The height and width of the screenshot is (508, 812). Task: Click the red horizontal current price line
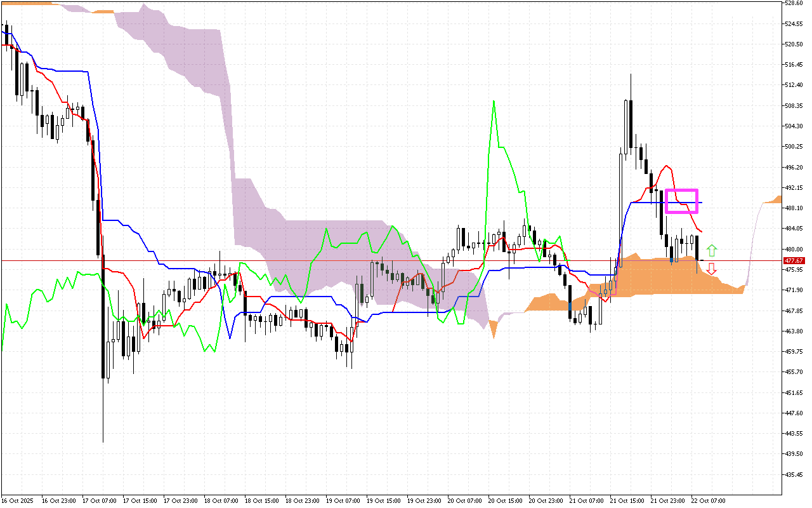[x=381, y=260]
